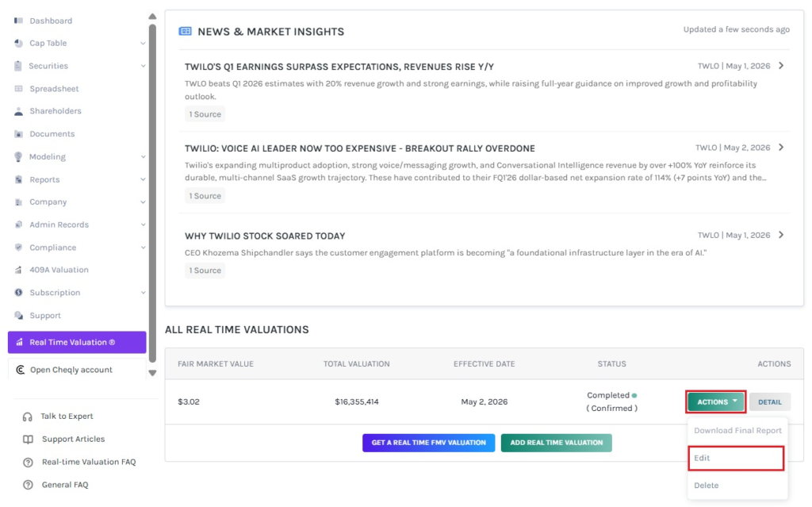The width and height of the screenshot is (812, 507).
Task: Open the Why Twilio Stock Soared Today headline
Action: (265, 236)
